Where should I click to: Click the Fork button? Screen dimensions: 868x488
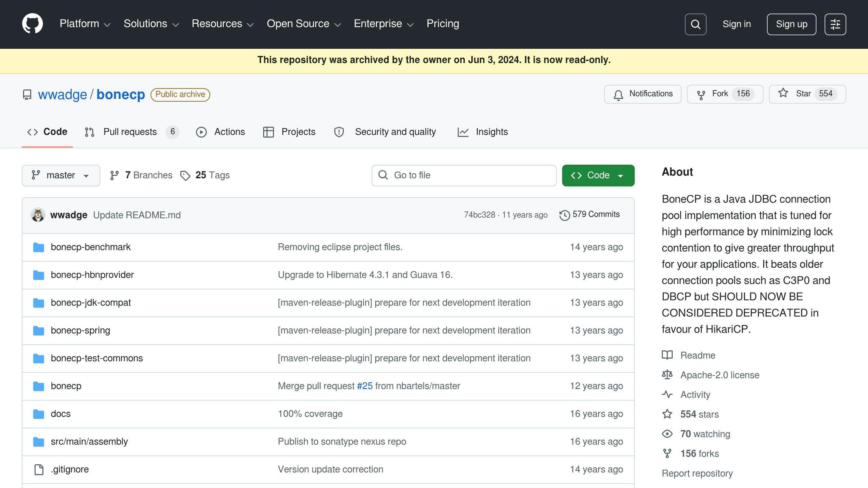[x=724, y=94]
